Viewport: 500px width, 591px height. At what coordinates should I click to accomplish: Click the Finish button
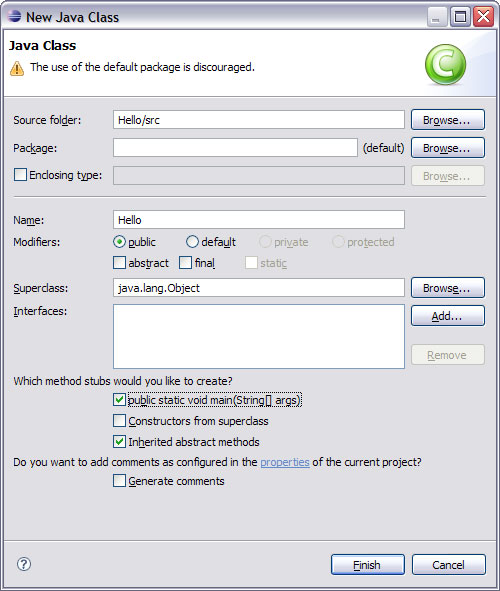(368, 565)
